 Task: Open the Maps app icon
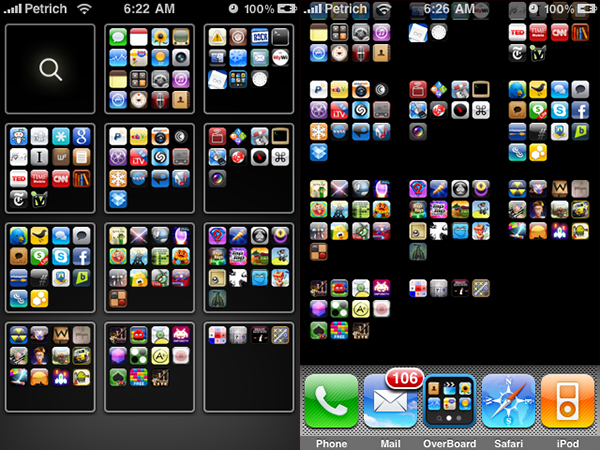coord(139,58)
